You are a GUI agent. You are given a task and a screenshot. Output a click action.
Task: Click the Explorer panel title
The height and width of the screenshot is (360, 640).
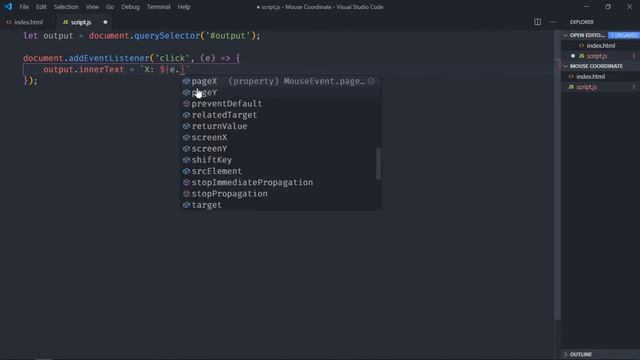[582, 22]
